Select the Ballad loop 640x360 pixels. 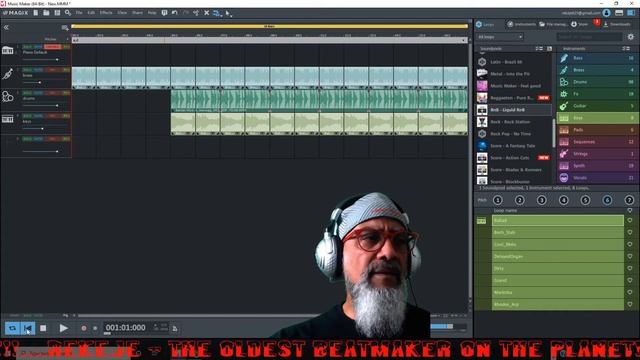click(x=558, y=220)
